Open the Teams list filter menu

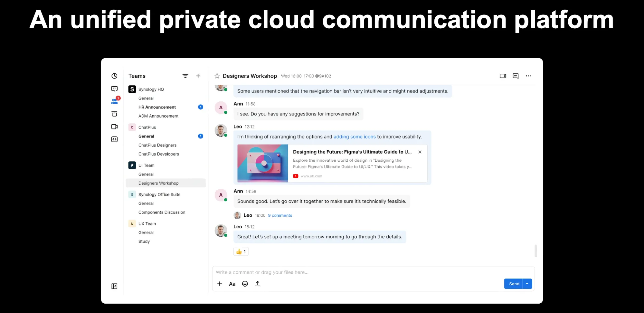coord(185,76)
